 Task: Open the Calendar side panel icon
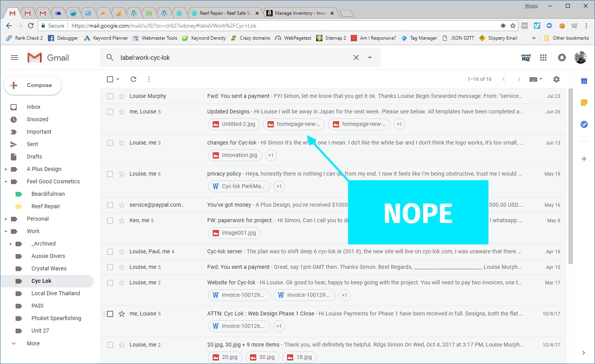click(x=584, y=81)
